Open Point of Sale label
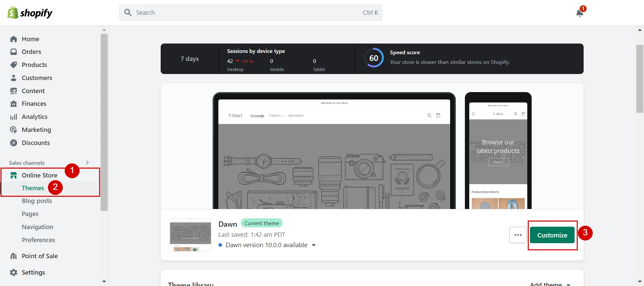The width and height of the screenshot is (644, 286). click(40, 256)
